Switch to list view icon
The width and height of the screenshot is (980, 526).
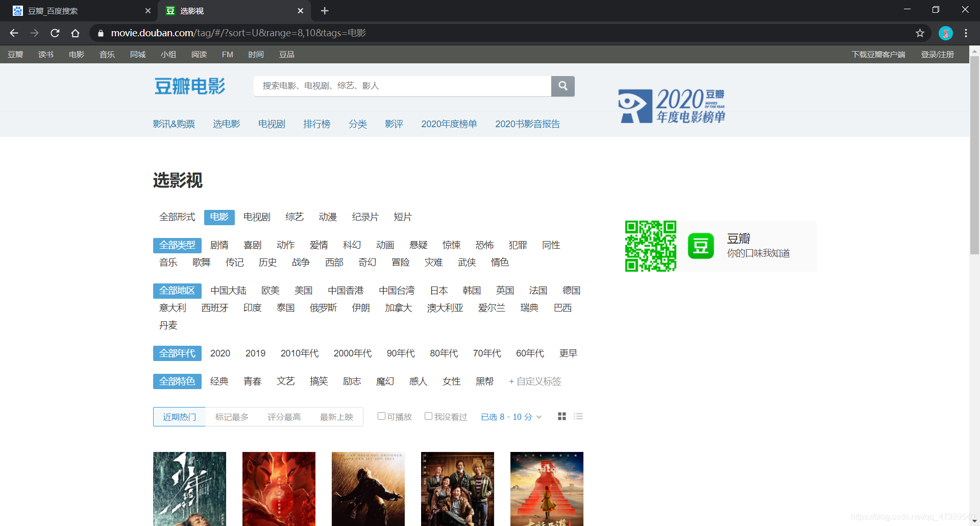tap(578, 417)
